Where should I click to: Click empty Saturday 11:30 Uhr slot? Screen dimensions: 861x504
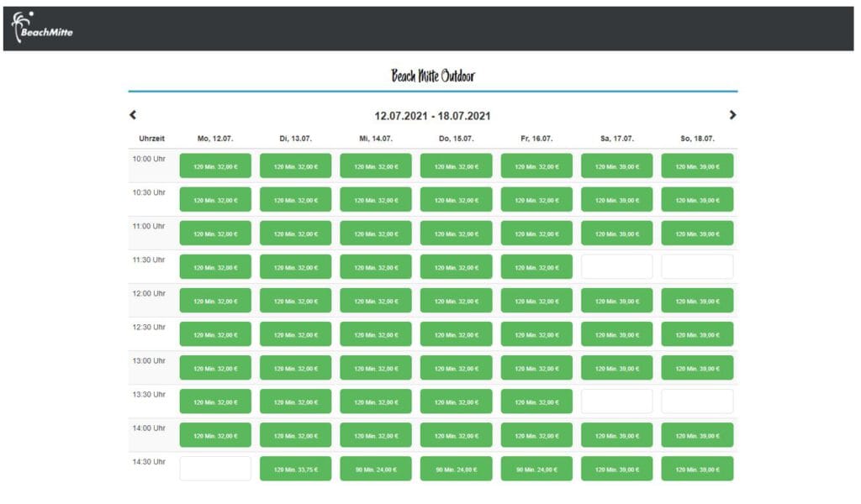click(616, 267)
